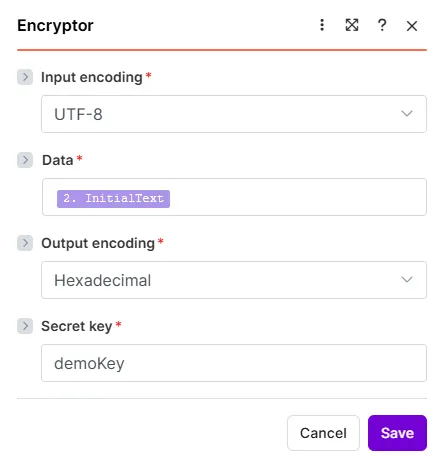Open the three-dot options menu
This screenshot has width=437, height=462.
322,25
